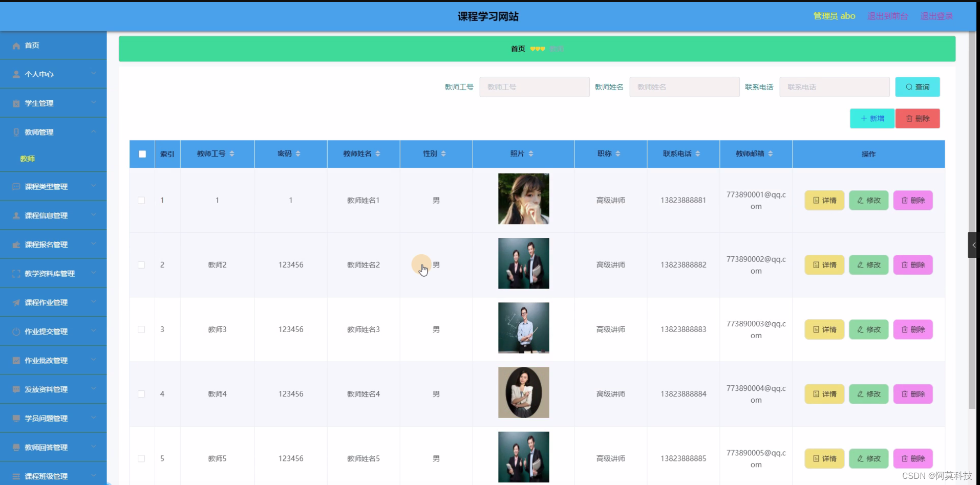Viewport: 980px width, 485px height.
Task: Check the checkbox for teacher row 1
Action: 142,200
